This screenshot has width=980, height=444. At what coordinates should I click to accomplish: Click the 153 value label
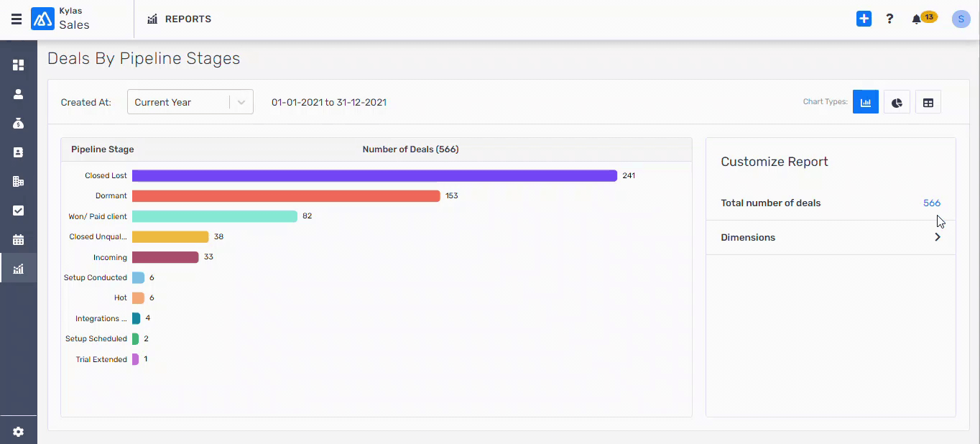click(x=451, y=195)
